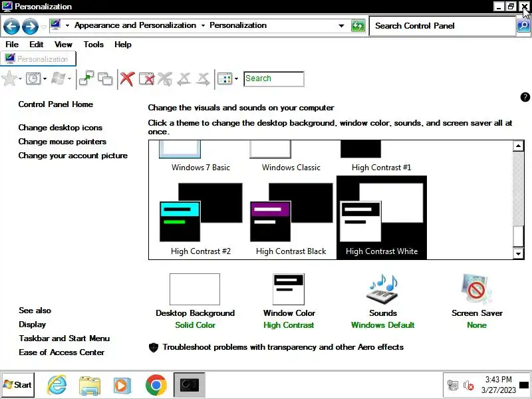Click the open-in-new-window green arrow icon
Viewport: 532px width, 399px height.
86,78
